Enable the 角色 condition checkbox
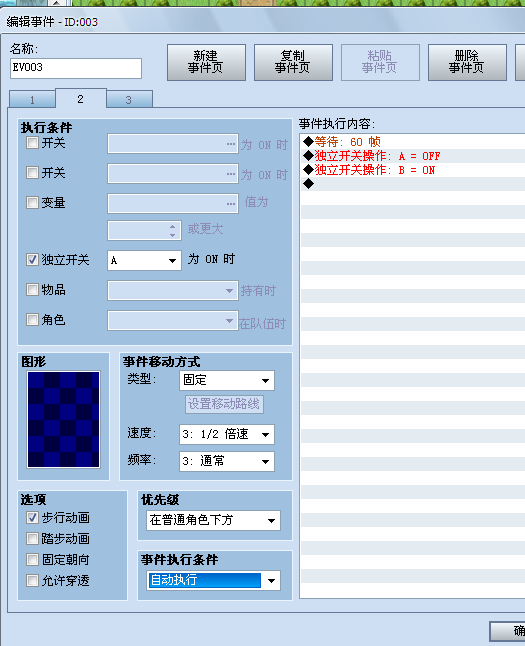 [32, 319]
